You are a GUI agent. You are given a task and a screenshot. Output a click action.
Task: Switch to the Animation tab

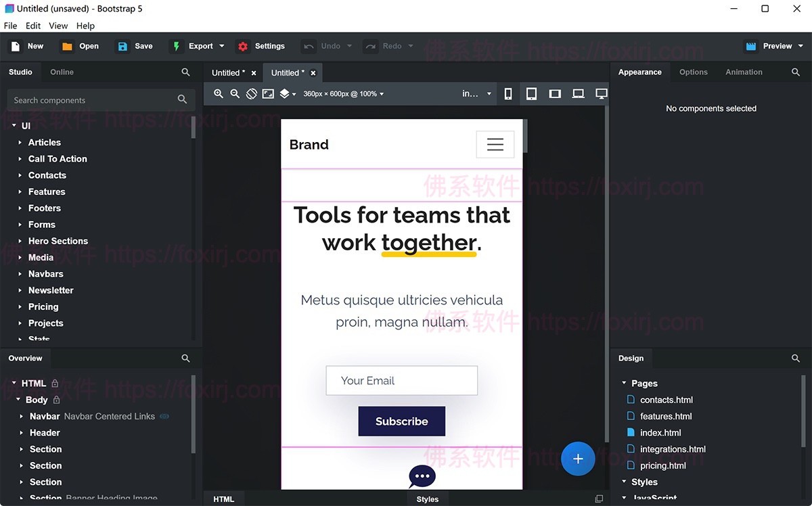point(744,72)
